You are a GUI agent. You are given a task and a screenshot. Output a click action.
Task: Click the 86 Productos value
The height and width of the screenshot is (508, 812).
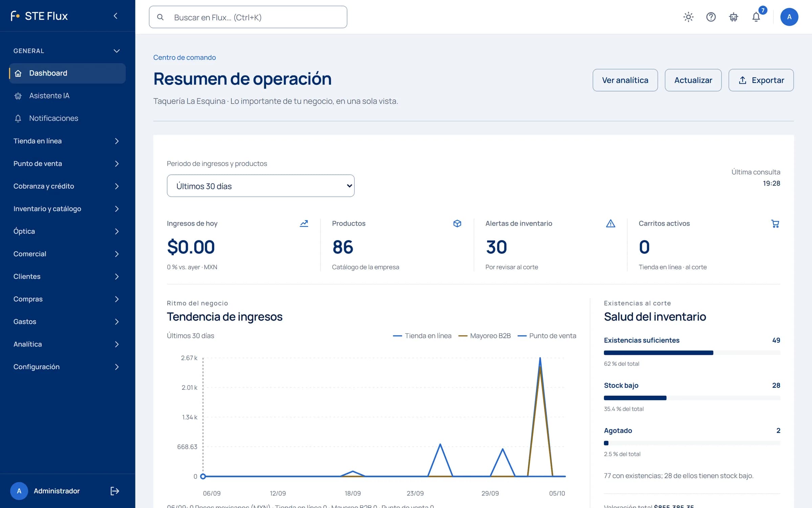click(x=343, y=247)
